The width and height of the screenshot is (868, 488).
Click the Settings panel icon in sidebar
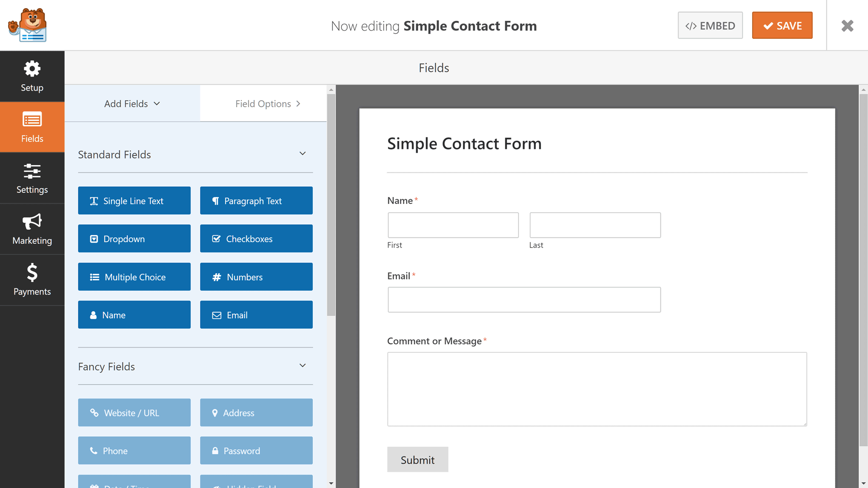point(32,179)
